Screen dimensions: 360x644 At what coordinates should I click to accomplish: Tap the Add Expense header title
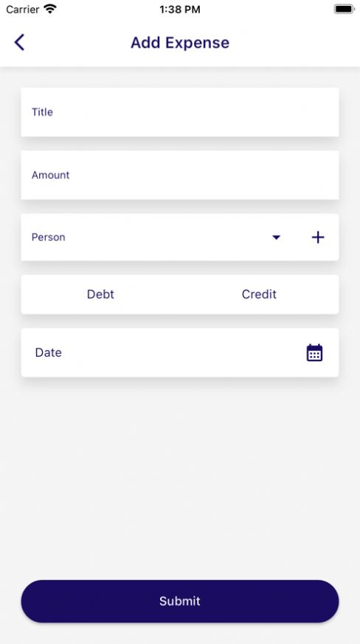(x=180, y=43)
